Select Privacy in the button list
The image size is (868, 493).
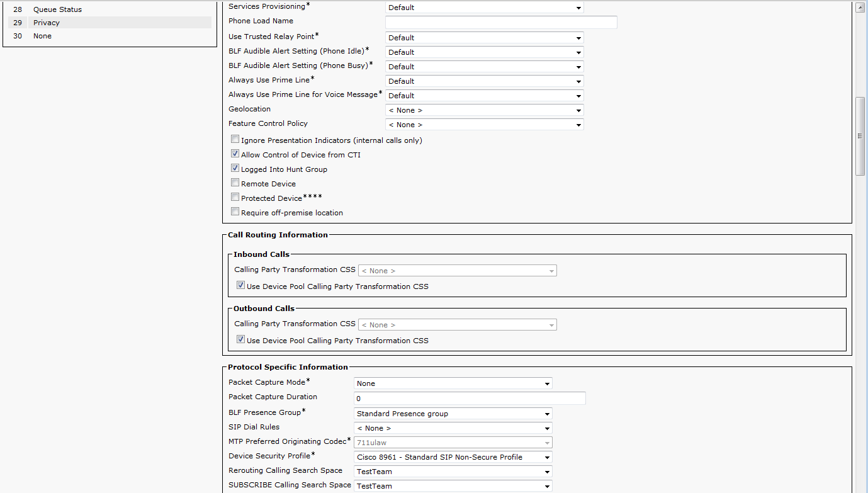[x=47, y=23]
